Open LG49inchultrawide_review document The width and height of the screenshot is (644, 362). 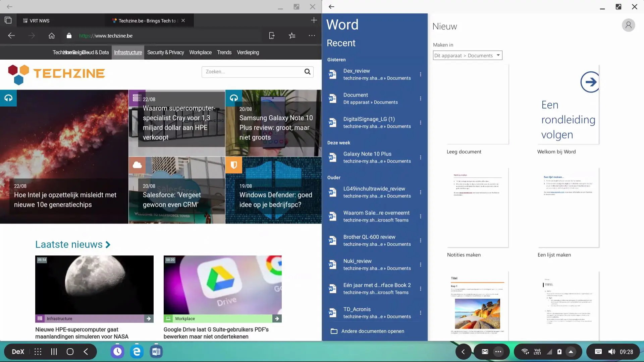(x=371, y=192)
